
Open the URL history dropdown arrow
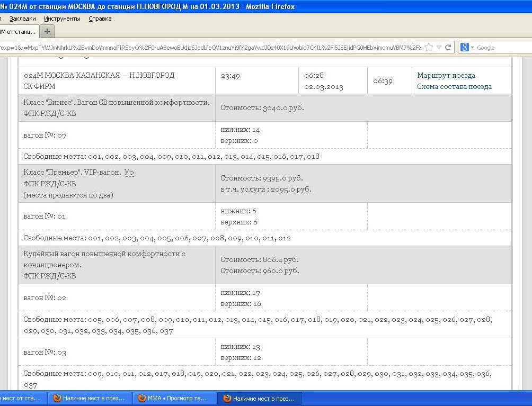pyautogui.click(x=439, y=48)
